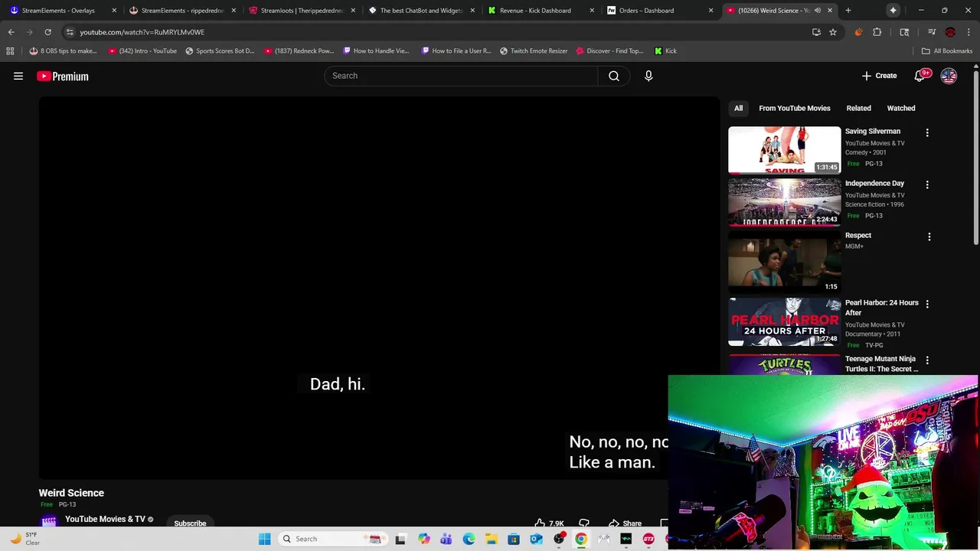Open the weather widget showing 51°F

(x=24, y=539)
